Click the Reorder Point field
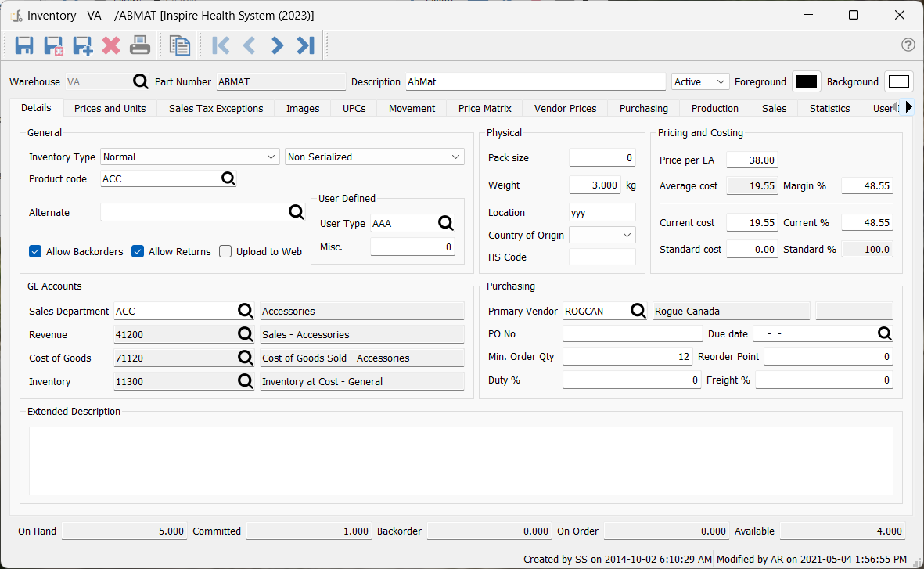The width and height of the screenshot is (924, 569). 828,357
